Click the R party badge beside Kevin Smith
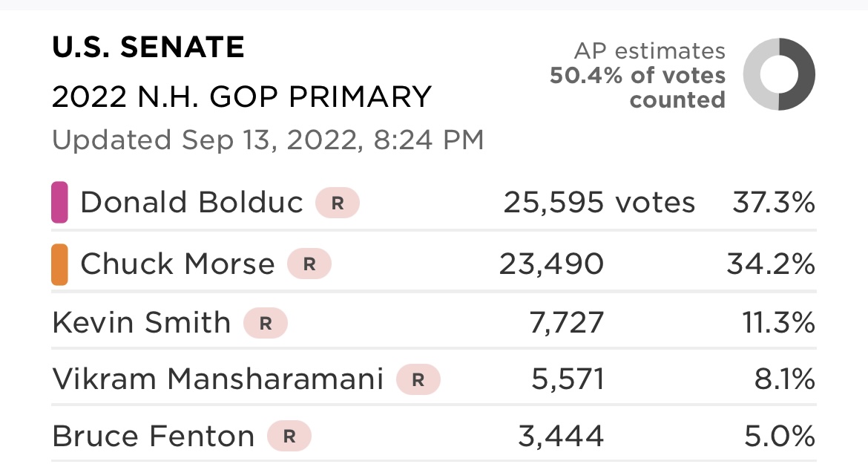 click(x=265, y=323)
